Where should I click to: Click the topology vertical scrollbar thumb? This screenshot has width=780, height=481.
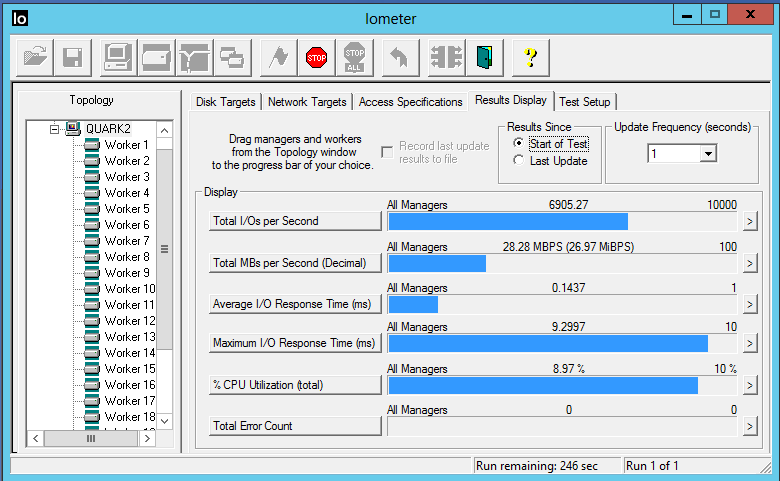click(165, 249)
